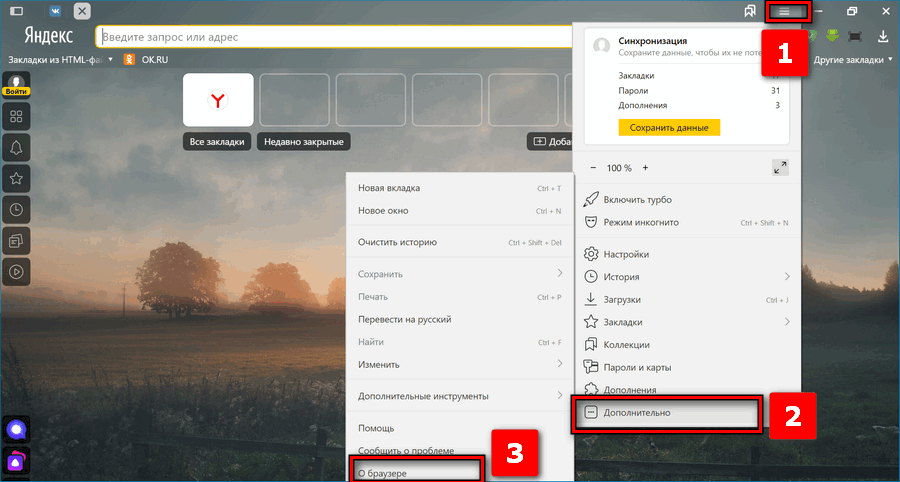
Task: Open the downloads arrow icon in toolbar
Action: (x=883, y=37)
